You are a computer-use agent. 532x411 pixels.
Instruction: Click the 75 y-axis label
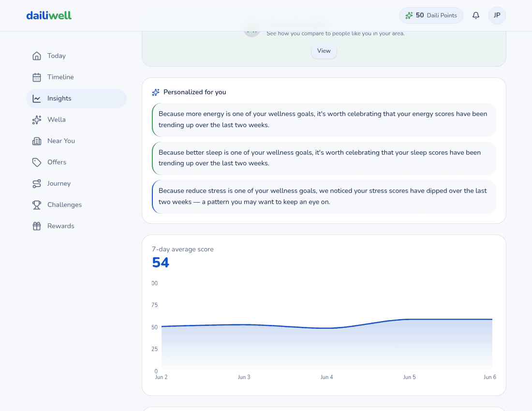tap(154, 305)
